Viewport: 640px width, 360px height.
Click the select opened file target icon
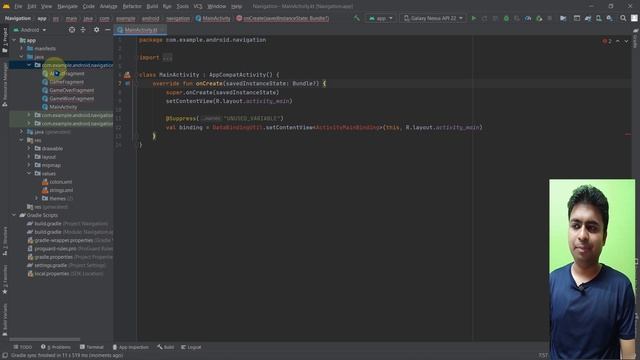click(x=72, y=30)
